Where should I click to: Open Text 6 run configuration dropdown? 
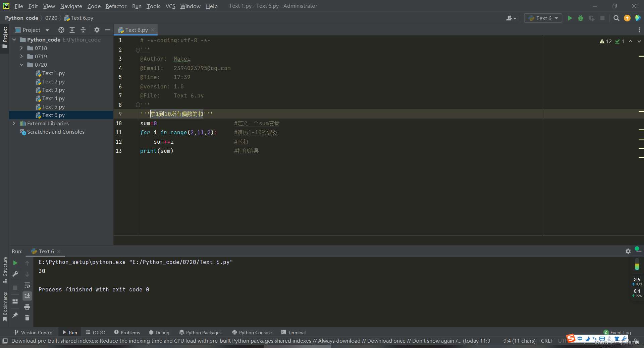pos(543,18)
